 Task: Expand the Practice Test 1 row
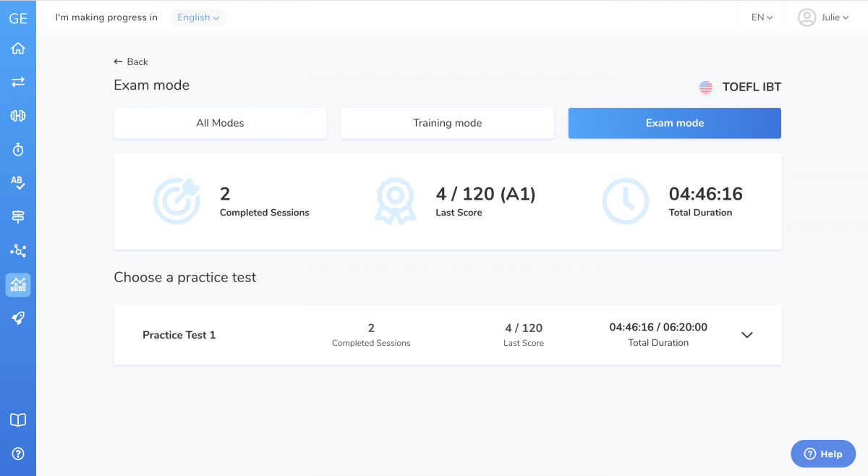[747, 335]
